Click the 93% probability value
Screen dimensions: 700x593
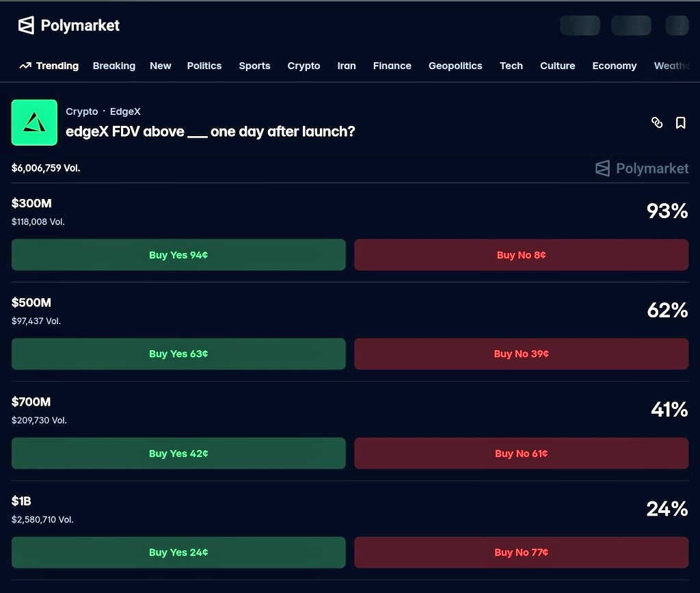click(x=667, y=211)
